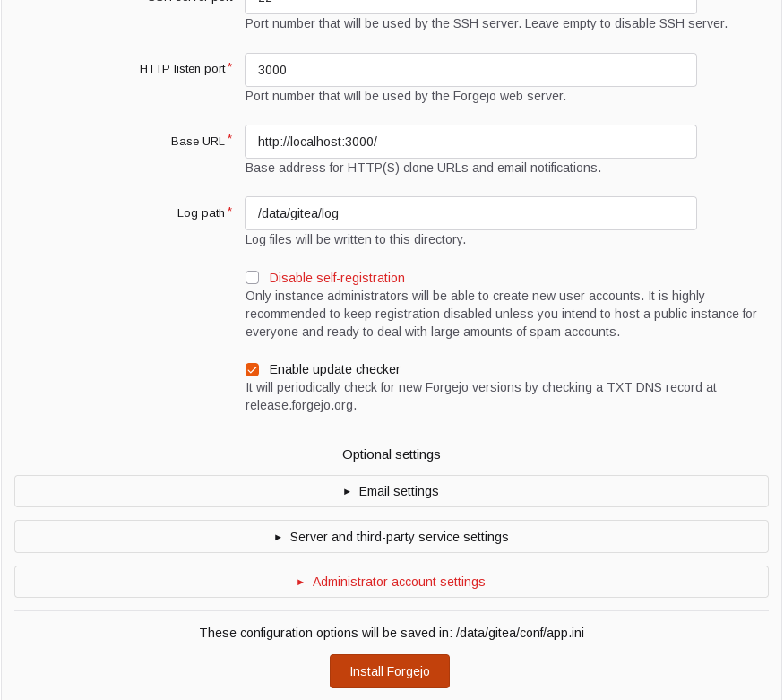This screenshot has width=784, height=700.
Task: Tick the Disable self-registration checkbox
Action: (252, 278)
